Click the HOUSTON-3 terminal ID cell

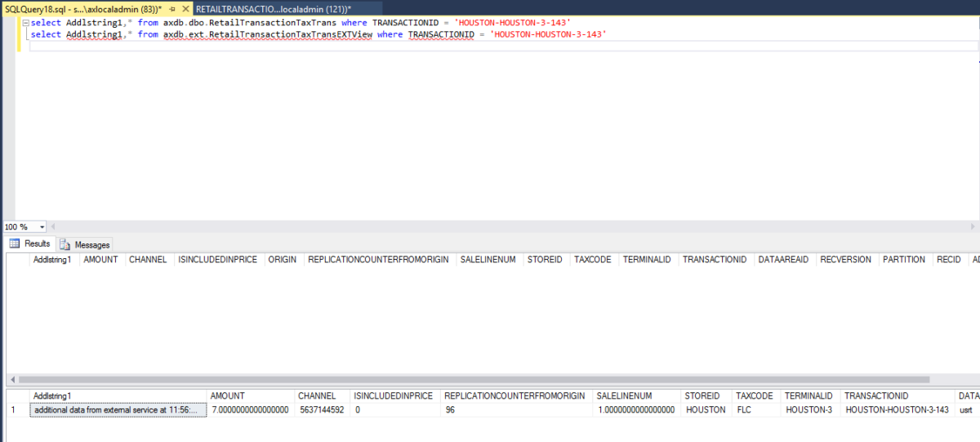coord(809,409)
